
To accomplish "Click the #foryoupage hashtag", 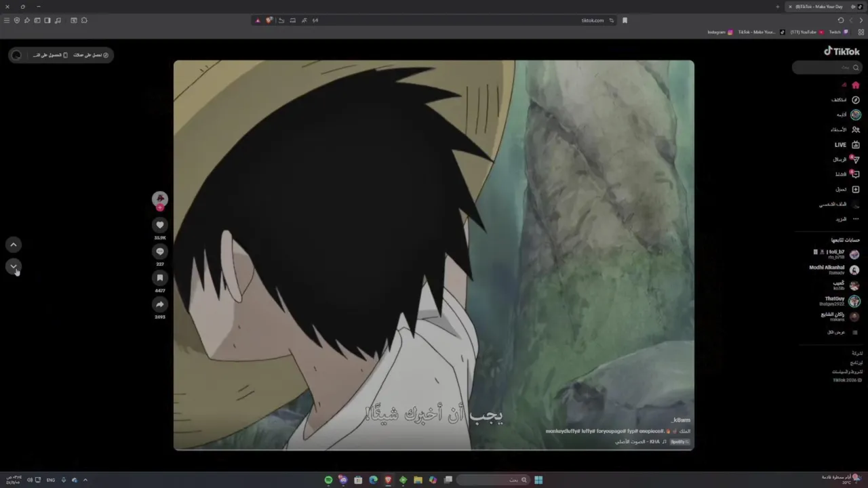I will [x=611, y=431].
